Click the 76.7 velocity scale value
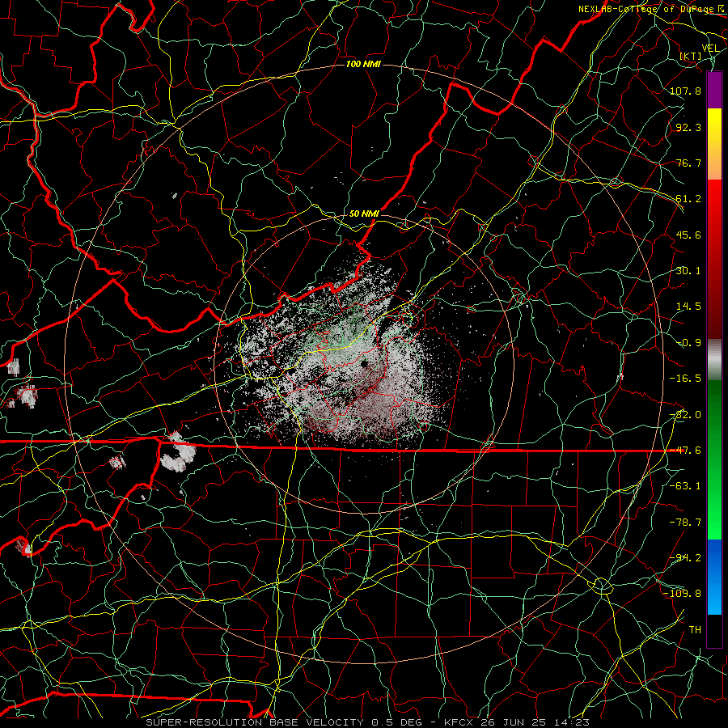This screenshot has width=728, height=728. coord(688,163)
